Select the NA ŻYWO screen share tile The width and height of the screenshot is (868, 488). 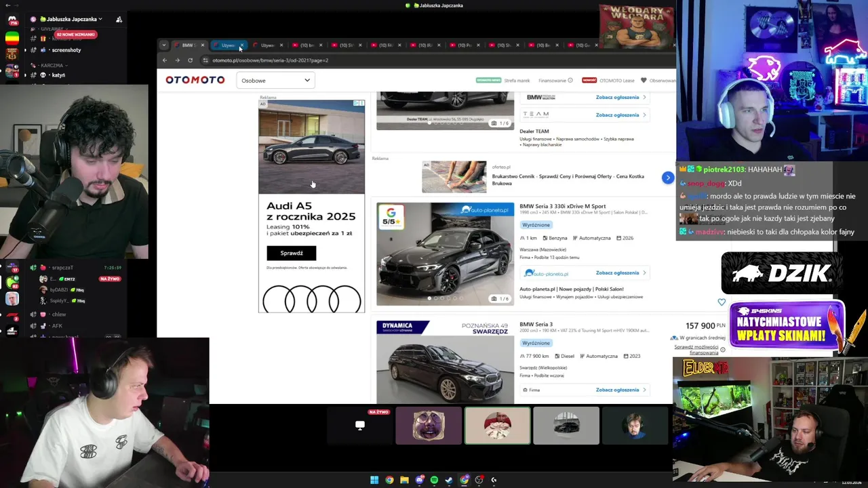[x=360, y=426]
